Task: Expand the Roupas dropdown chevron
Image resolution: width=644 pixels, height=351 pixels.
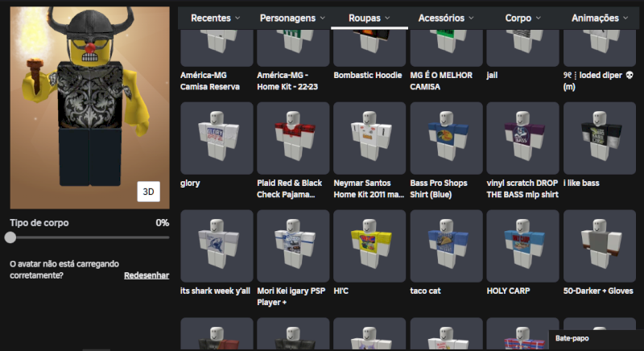Action: pos(387,18)
